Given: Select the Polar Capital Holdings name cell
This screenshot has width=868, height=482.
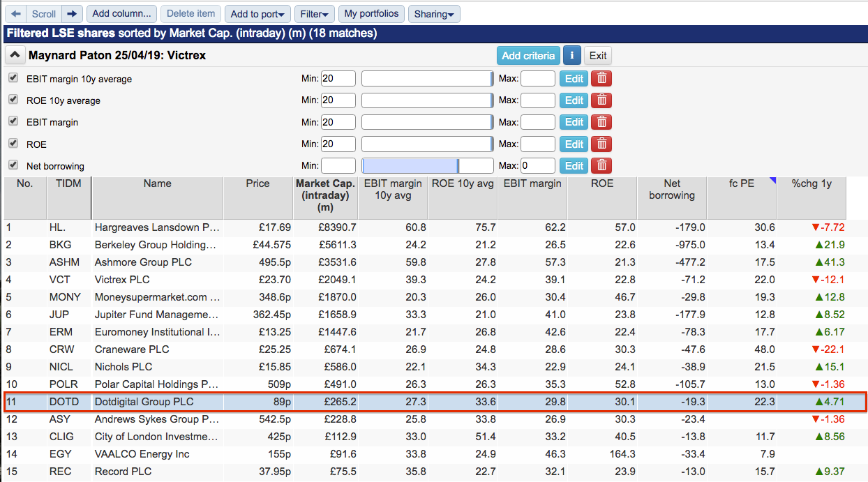Looking at the screenshot, I should 157,384.
